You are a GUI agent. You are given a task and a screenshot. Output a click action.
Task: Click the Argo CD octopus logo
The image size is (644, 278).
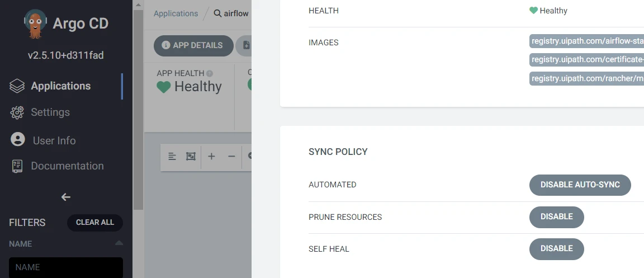(x=35, y=24)
